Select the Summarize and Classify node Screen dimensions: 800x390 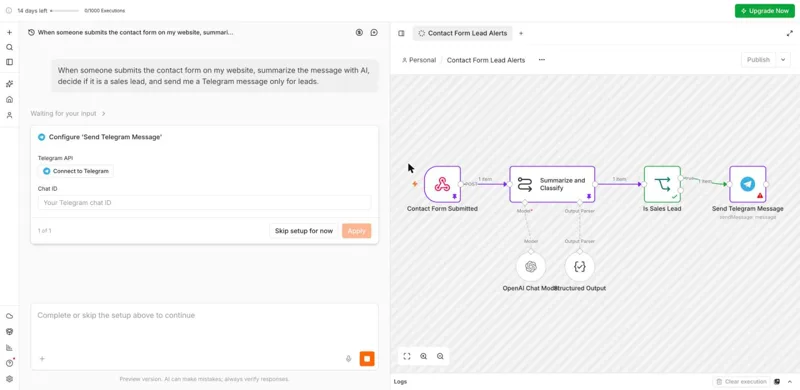(x=552, y=184)
